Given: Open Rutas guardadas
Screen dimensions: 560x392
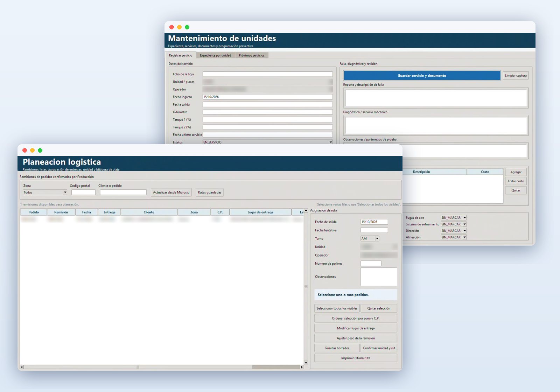Looking at the screenshot, I should (210, 192).
